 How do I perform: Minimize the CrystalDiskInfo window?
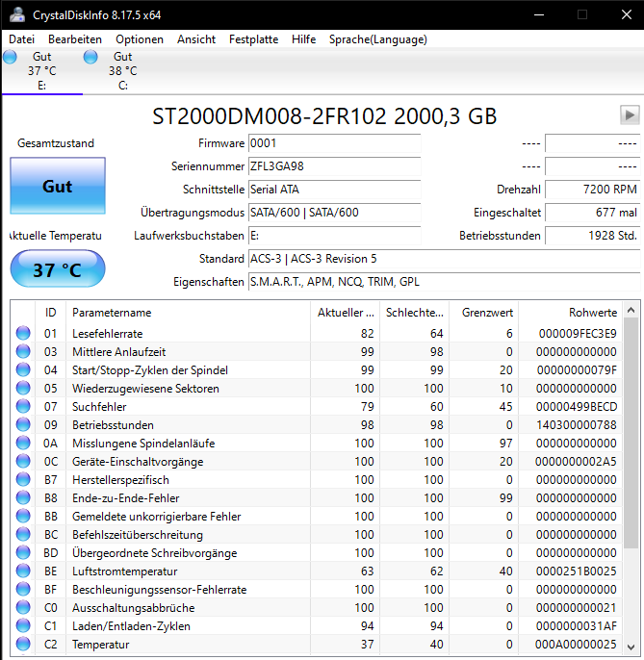(x=539, y=14)
